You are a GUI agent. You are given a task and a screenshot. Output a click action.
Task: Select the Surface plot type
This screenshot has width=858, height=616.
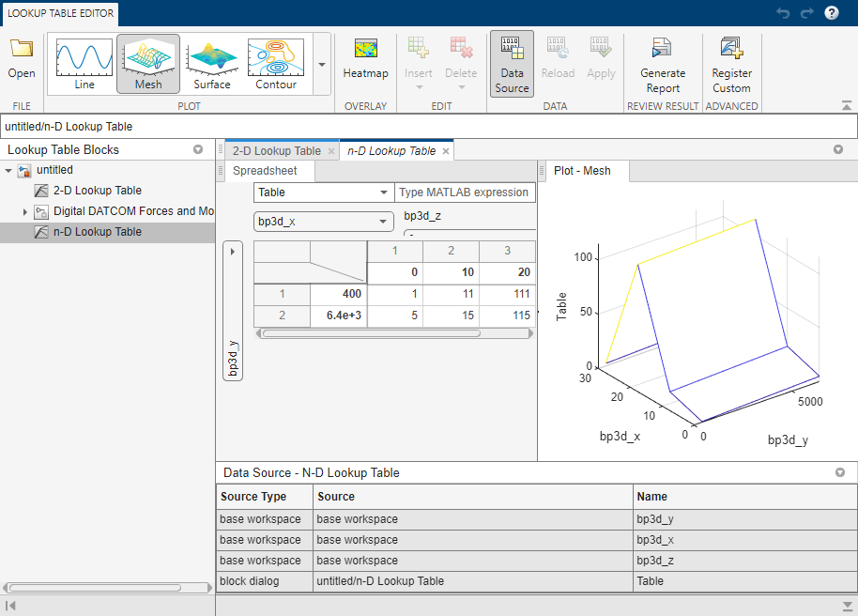tap(212, 64)
